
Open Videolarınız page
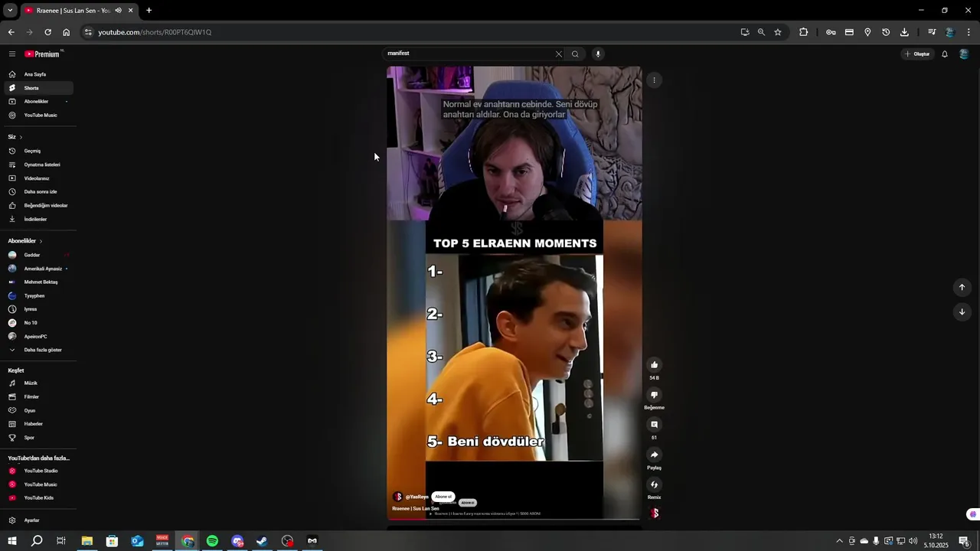pyautogui.click(x=37, y=178)
